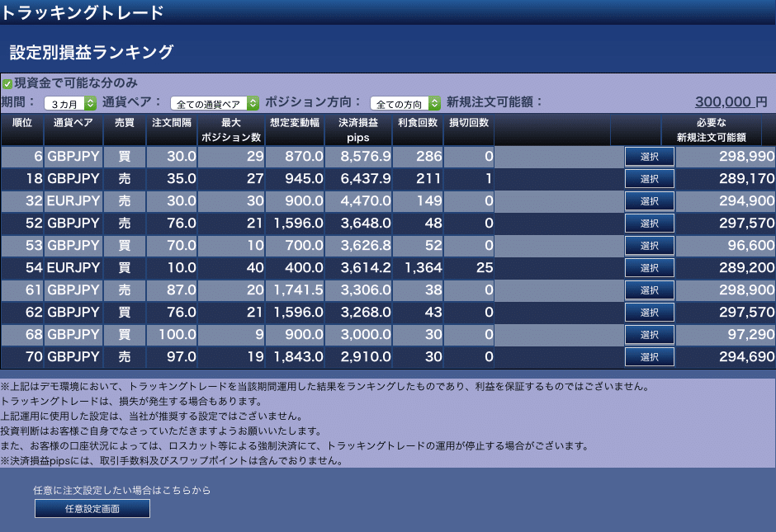Click the 1,364 利食回数 cell
The image size is (776, 532).
pos(418,268)
